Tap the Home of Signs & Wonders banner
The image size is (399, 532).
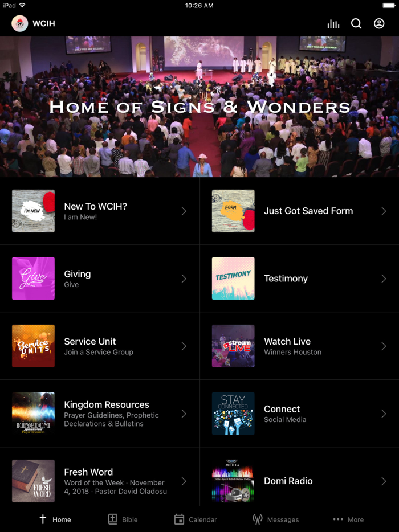tap(199, 107)
